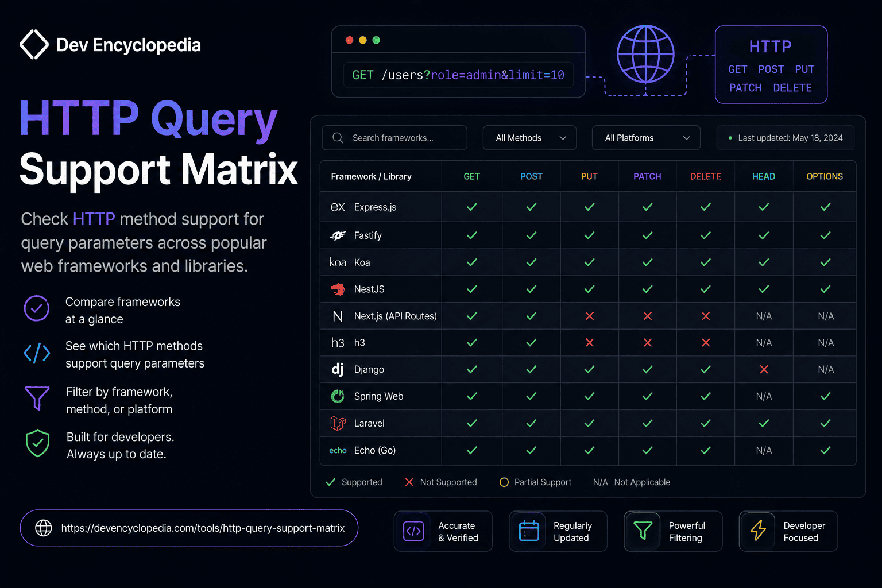Click the Not Applicable legend entry
Viewport: 882px width, 588px height.
click(632, 482)
